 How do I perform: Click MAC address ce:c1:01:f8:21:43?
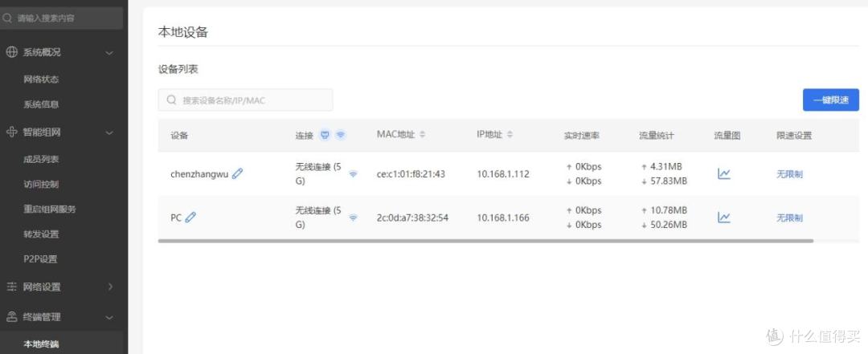click(x=411, y=173)
